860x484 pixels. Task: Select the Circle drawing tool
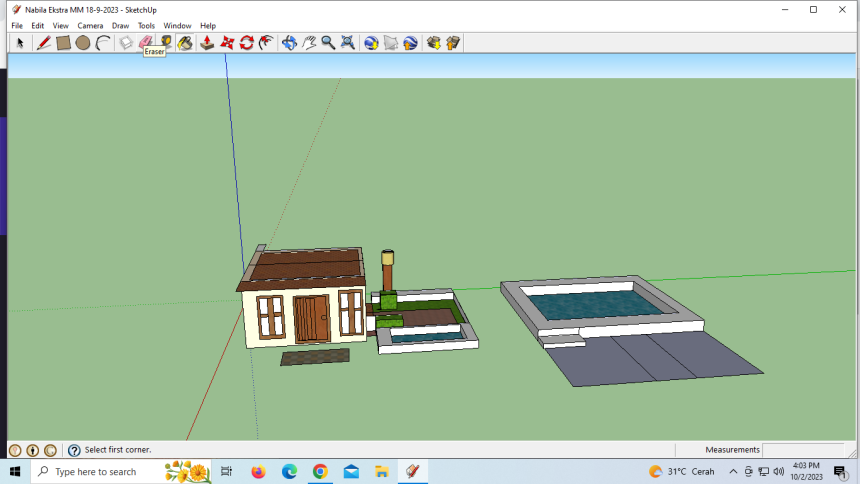[83, 43]
